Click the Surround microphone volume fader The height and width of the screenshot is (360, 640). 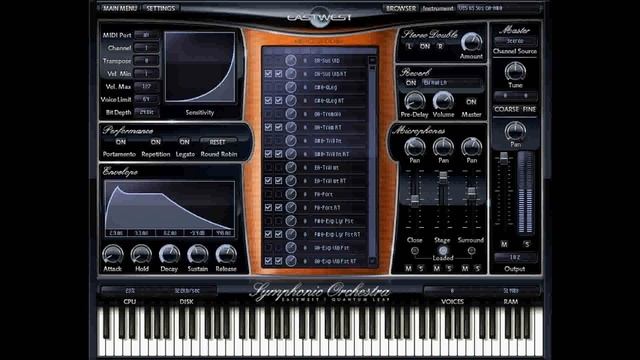(471, 191)
